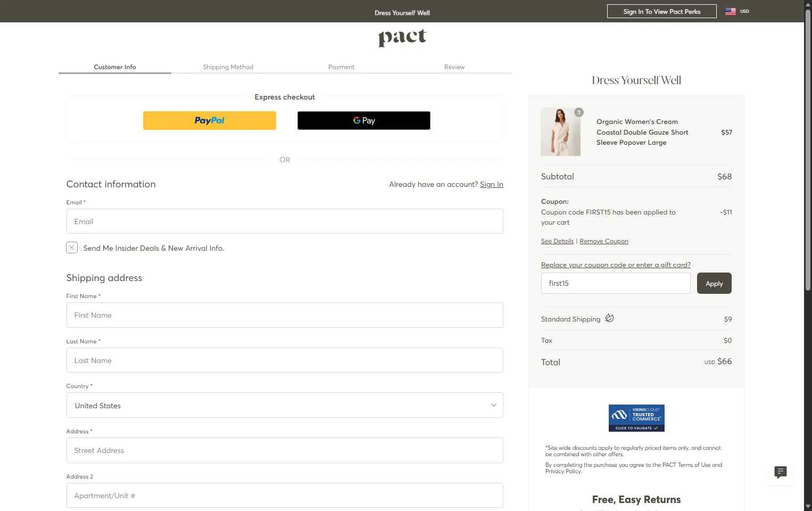Image resolution: width=812 pixels, height=511 pixels.
Task: Toggle Send Me Insider Deals checkbox
Action: [x=72, y=248]
